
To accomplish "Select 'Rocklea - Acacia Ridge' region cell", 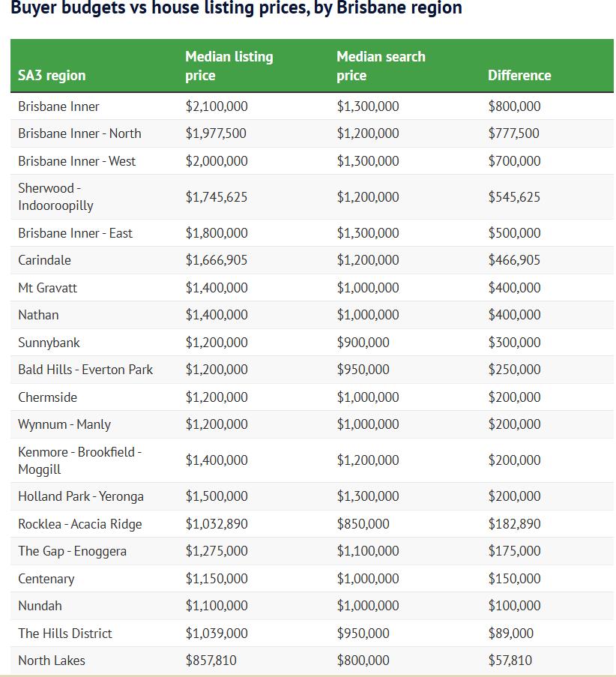I will (79, 524).
